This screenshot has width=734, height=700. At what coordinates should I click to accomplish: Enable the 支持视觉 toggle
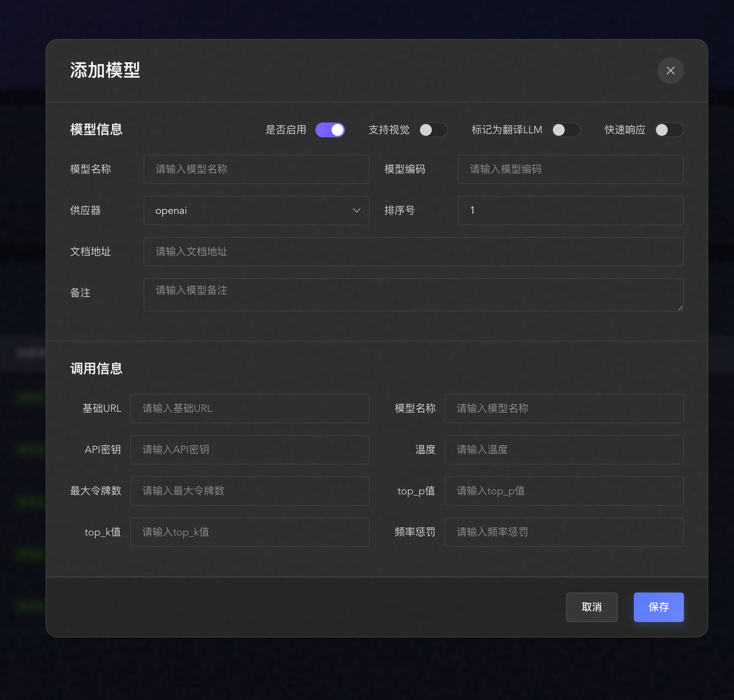click(x=433, y=130)
